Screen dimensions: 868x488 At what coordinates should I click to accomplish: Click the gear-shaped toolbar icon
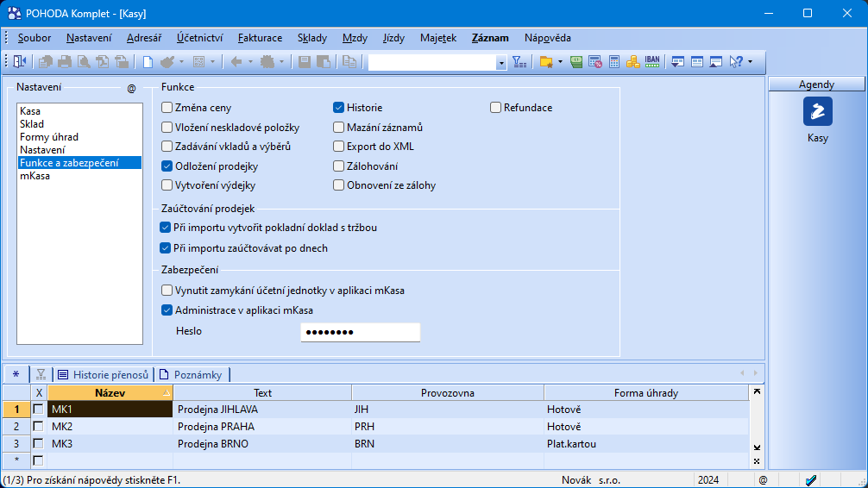pyautogui.click(x=267, y=62)
